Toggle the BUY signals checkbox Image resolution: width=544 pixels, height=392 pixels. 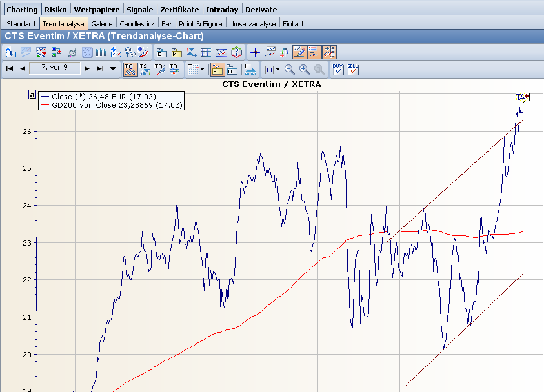pyautogui.click(x=338, y=69)
